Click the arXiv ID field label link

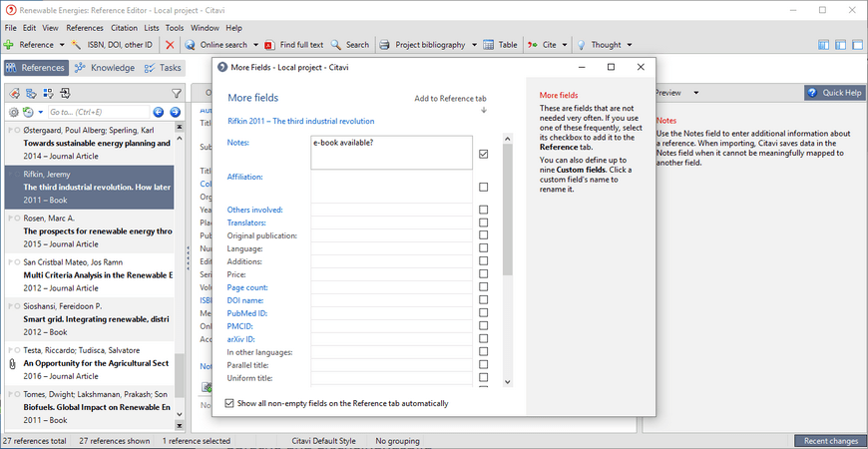pyautogui.click(x=240, y=339)
